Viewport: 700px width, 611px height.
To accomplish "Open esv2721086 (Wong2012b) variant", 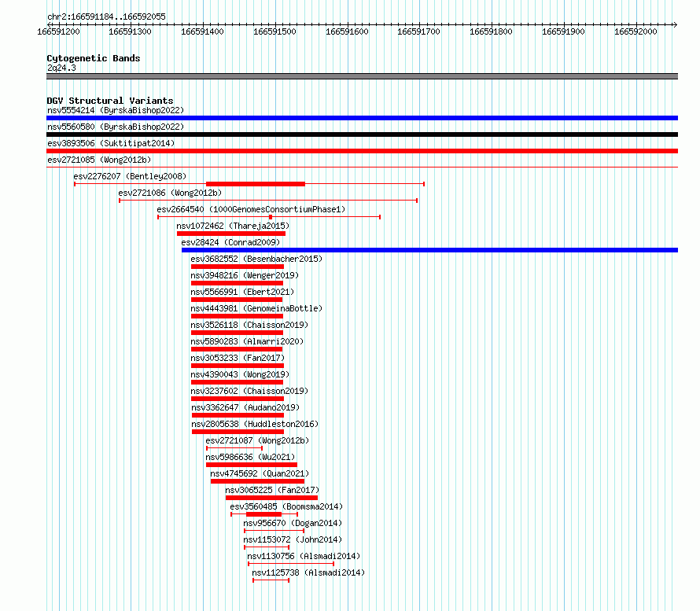I will click(x=170, y=193).
